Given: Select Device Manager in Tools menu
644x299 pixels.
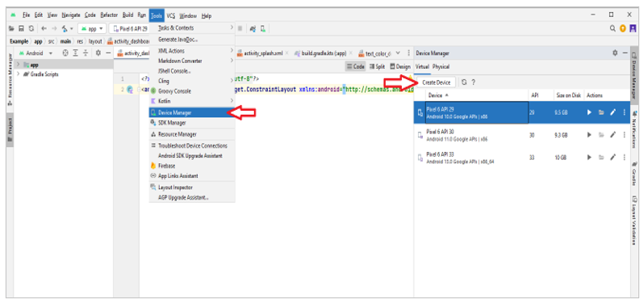Looking at the screenshot, I should tap(192, 112).
